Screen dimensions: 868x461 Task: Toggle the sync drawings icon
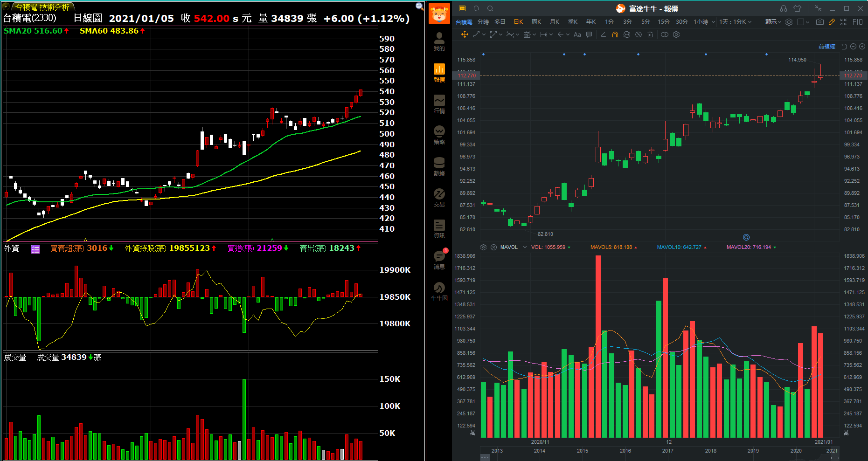[627, 34]
